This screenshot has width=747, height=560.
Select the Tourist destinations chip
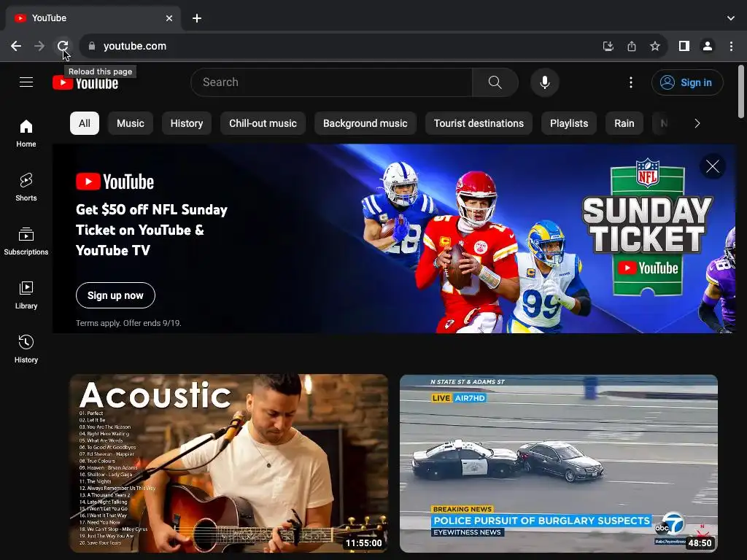tap(479, 123)
